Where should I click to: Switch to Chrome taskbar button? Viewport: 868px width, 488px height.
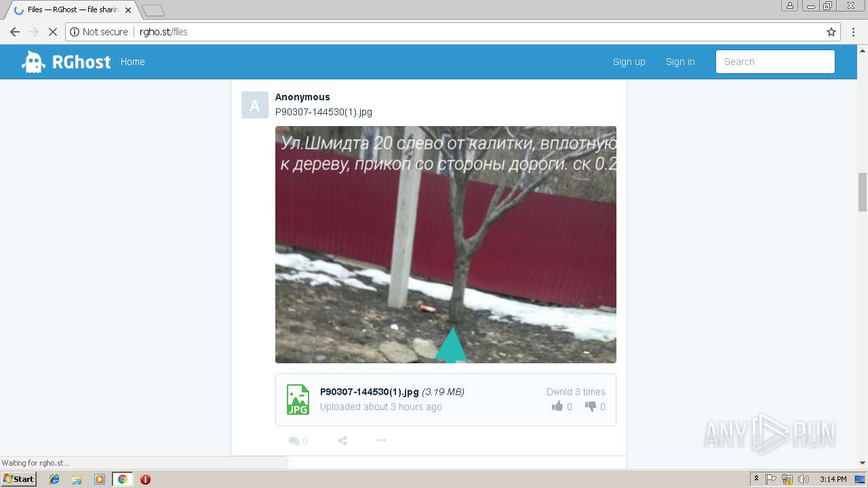pos(122,479)
